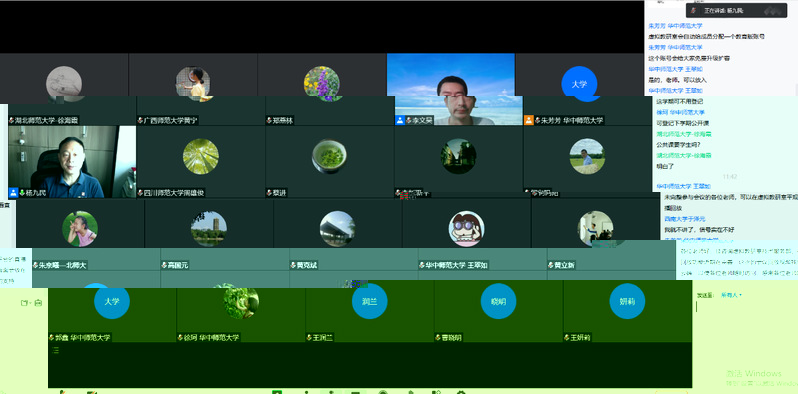Select the green tea cup avatar of 蔡进
Screen dimensions: 798x394
(329, 157)
